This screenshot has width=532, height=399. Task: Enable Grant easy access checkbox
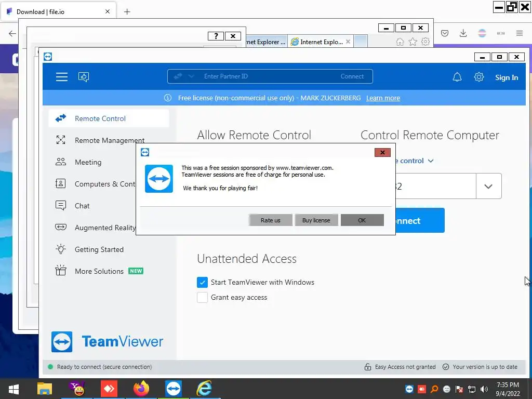coord(202,298)
